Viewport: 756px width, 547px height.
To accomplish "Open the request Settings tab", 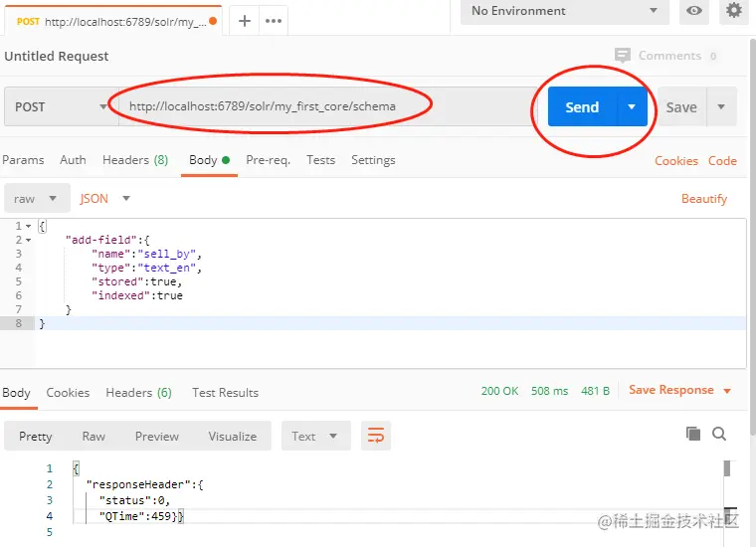I will pyautogui.click(x=373, y=160).
